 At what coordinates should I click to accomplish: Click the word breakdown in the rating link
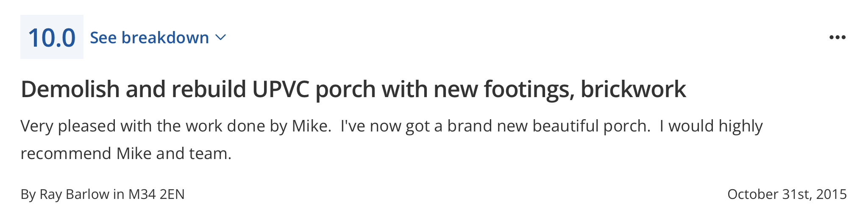(165, 37)
